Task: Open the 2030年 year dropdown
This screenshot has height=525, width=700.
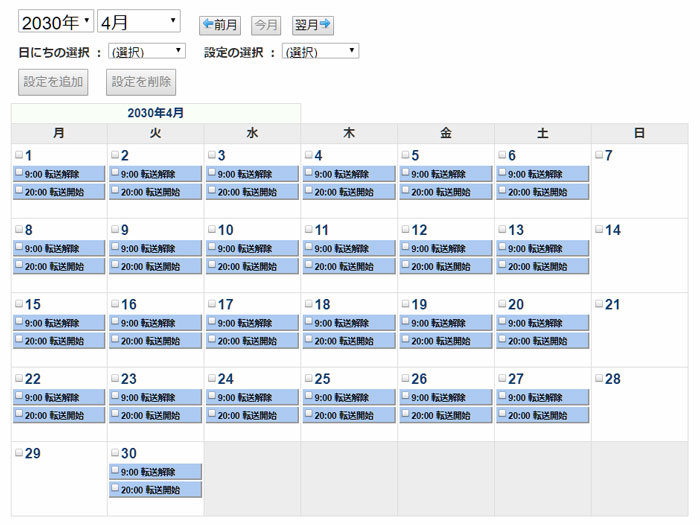Action: pyautogui.click(x=56, y=21)
